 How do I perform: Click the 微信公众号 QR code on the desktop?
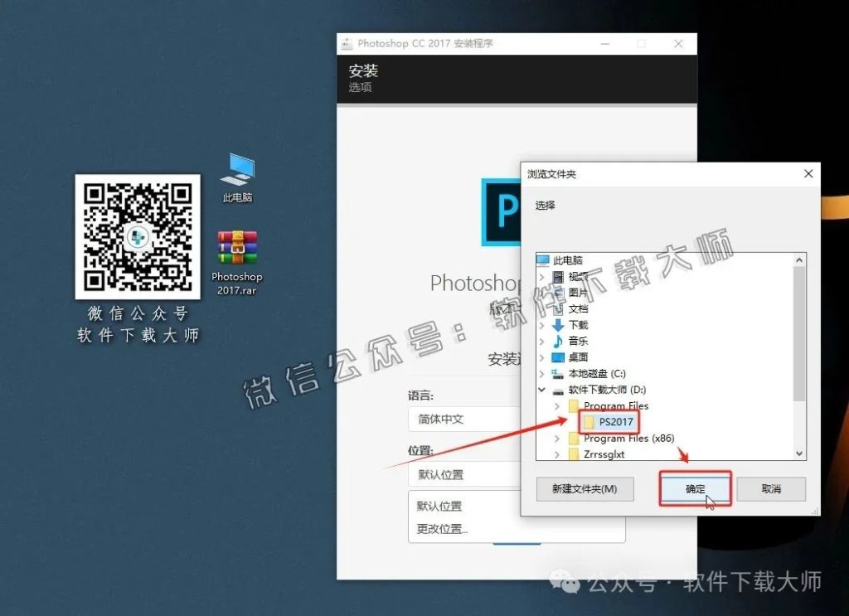138,235
